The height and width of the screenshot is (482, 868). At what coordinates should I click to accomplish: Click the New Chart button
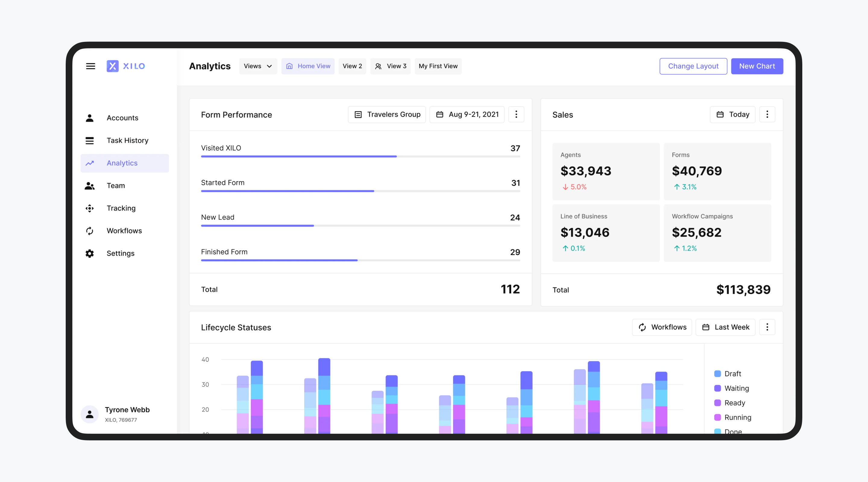757,66
